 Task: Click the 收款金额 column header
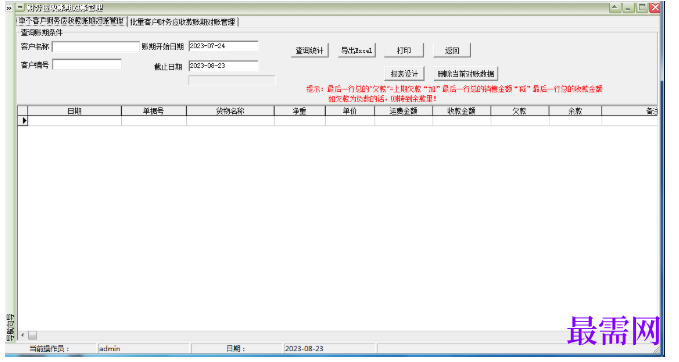tap(462, 111)
